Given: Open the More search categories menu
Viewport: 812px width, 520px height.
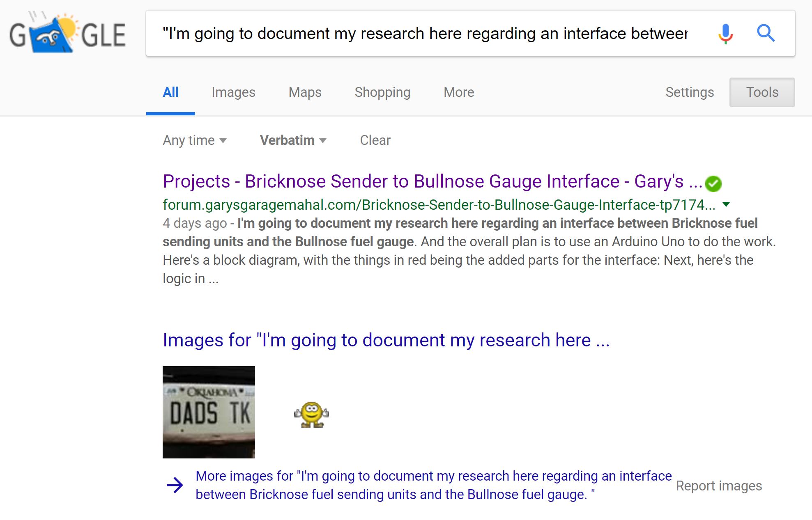Looking at the screenshot, I should (x=458, y=92).
